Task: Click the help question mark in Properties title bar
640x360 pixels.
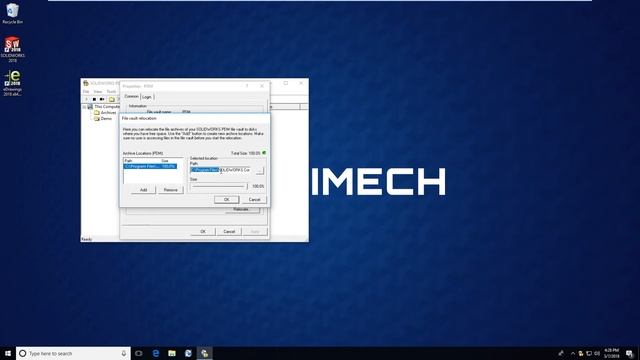Action: [247, 86]
